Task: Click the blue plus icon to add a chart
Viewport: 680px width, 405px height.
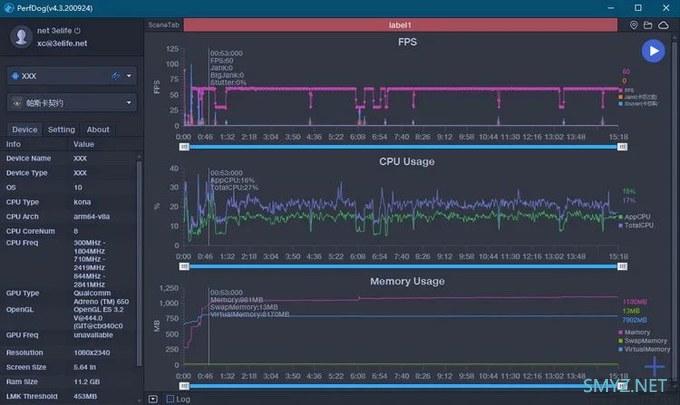Action: [x=654, y=366]
